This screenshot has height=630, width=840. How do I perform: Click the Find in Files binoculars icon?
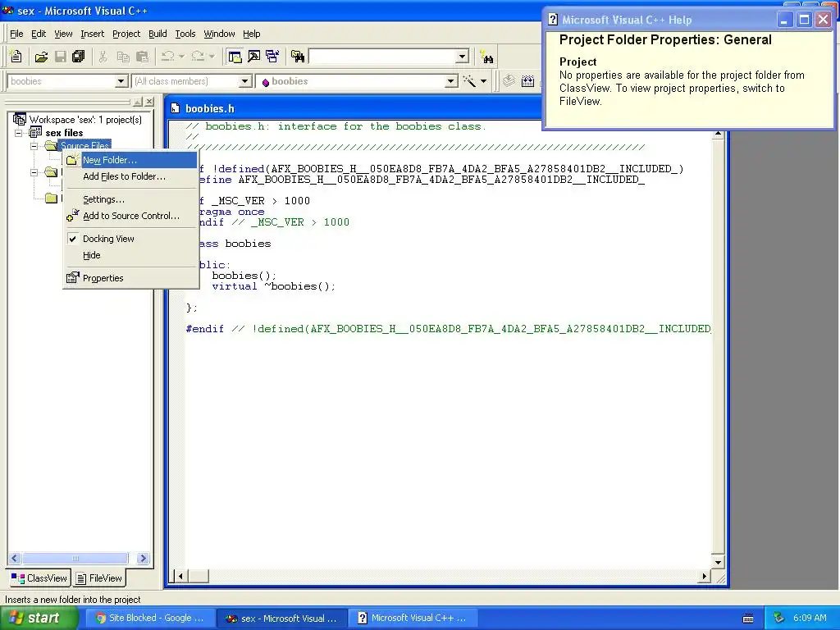298,57
